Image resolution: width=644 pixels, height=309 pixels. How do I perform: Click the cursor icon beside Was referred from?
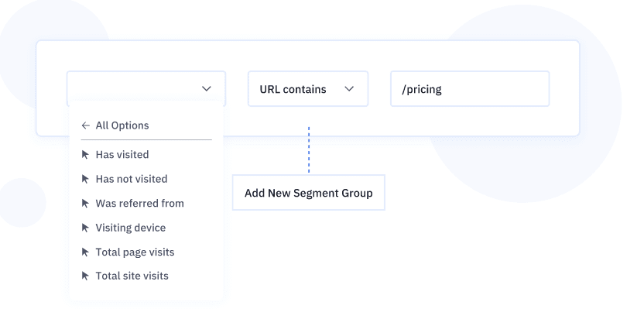click(x=85, y=203)
